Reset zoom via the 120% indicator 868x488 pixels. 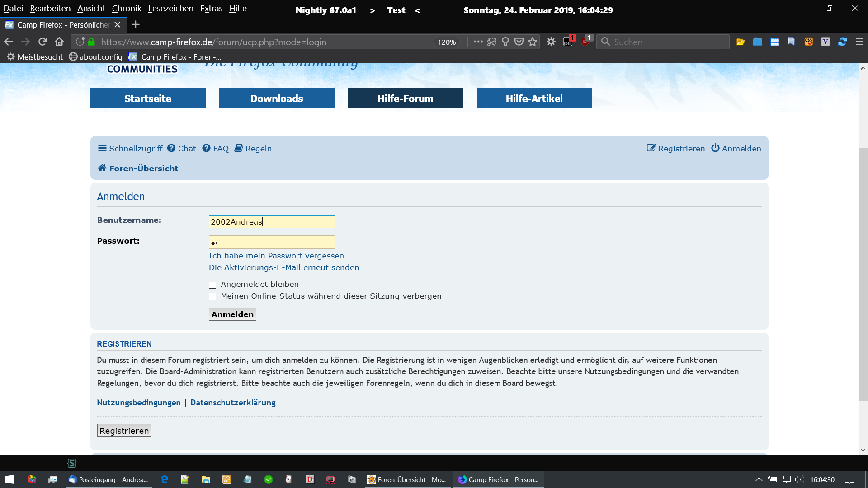pos(446,42)
